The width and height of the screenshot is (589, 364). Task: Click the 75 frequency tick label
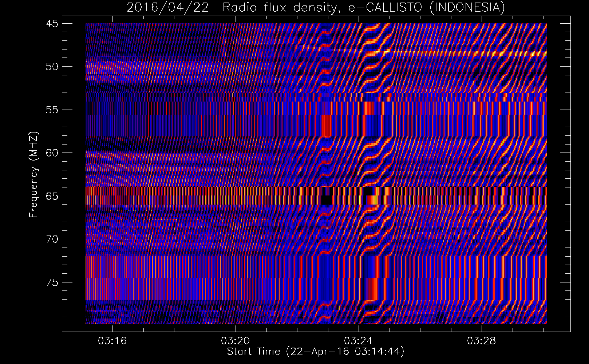[52, 282]
